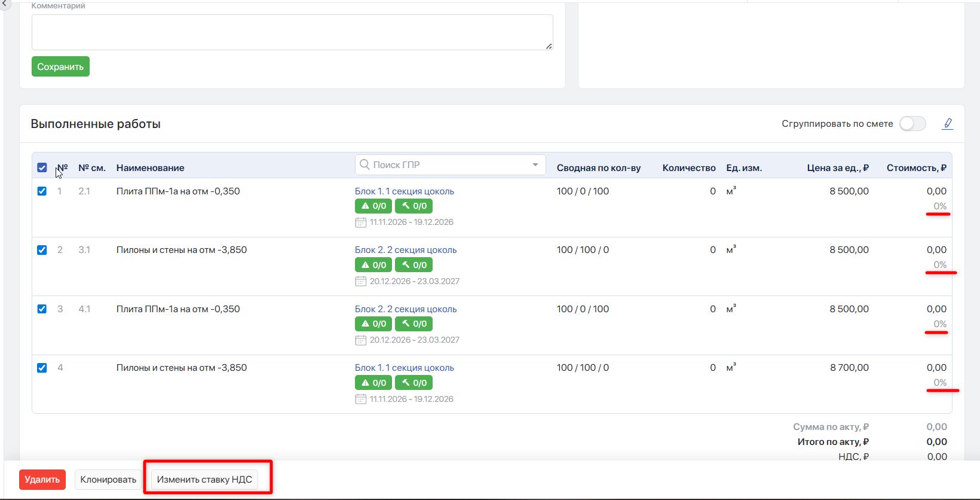
Task: Uncheck the checkbox for row 4
Action: point(42,368)
